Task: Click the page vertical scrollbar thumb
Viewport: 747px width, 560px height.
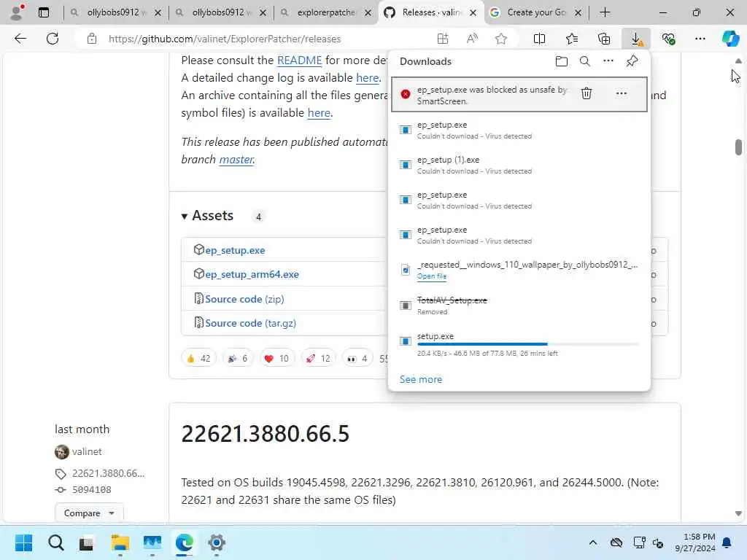Action: [738, 147]
